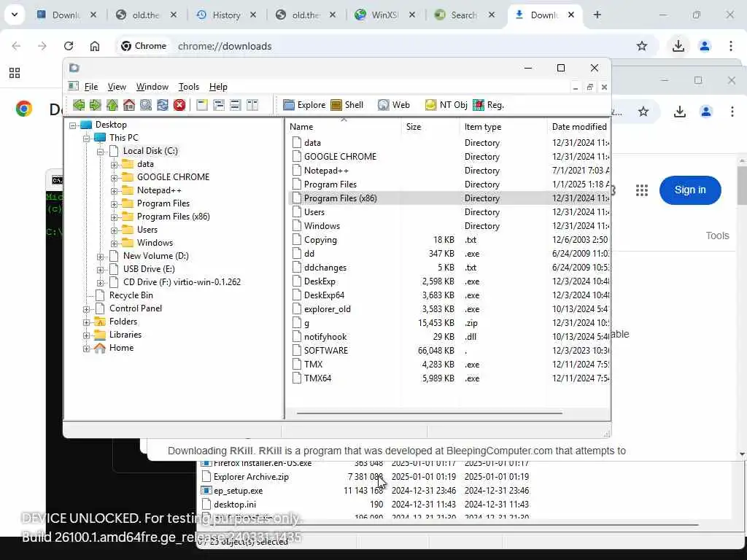Sort by the Date modified column header
The height and width of the screenshot is (560, 747).
(578, 127)
